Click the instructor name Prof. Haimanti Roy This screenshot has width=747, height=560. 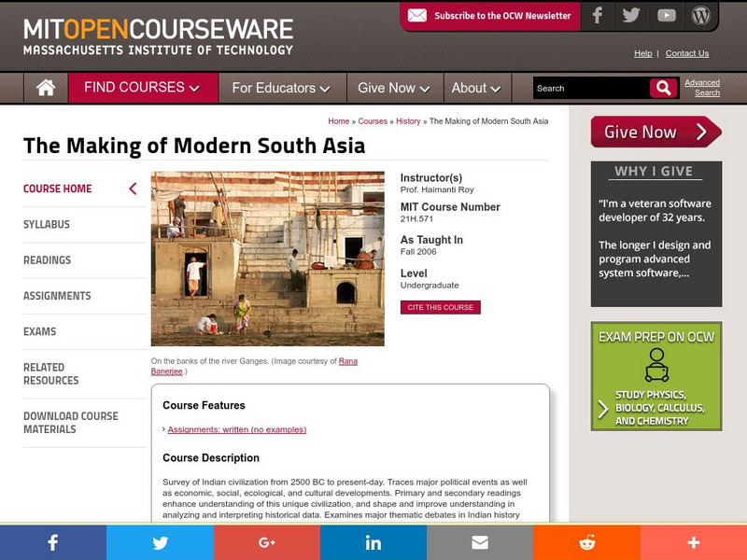pyautogui.click(x=437, y=189)
